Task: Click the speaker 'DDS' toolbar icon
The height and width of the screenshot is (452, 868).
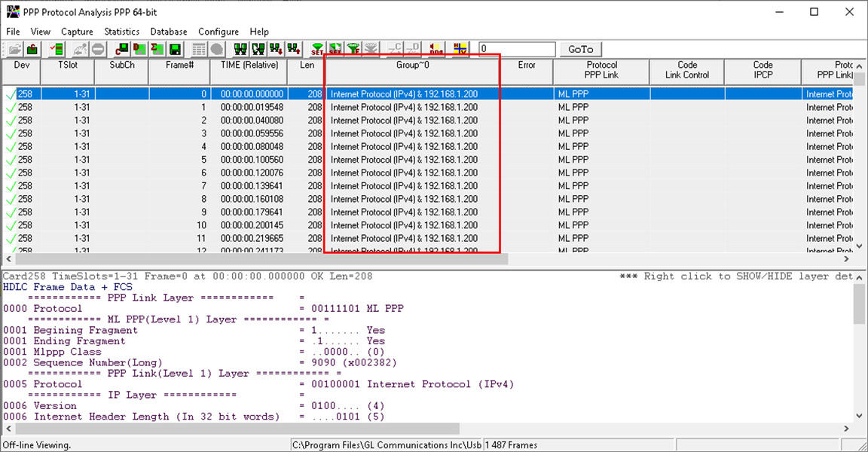Action: click(x=436, y=49)
